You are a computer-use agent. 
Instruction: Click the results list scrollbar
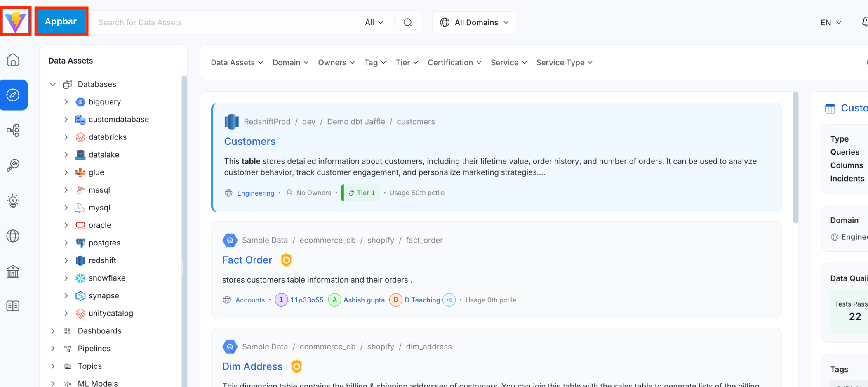coord(796,157)
